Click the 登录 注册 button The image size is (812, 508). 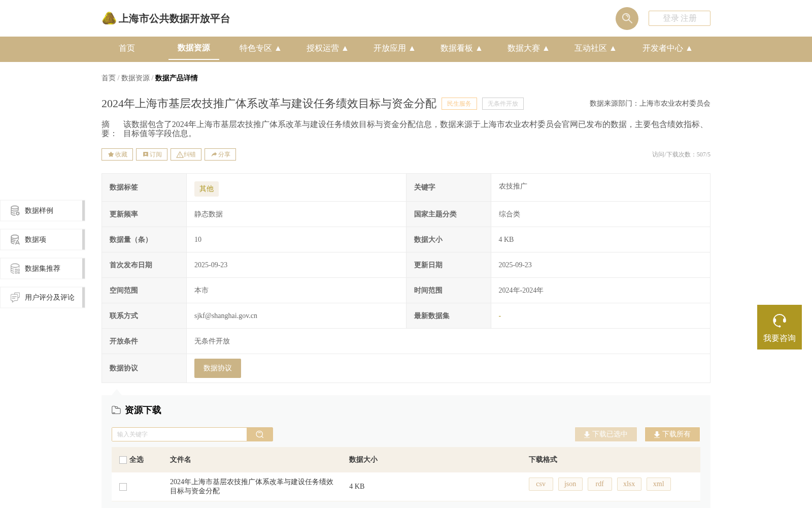point(680,18)
